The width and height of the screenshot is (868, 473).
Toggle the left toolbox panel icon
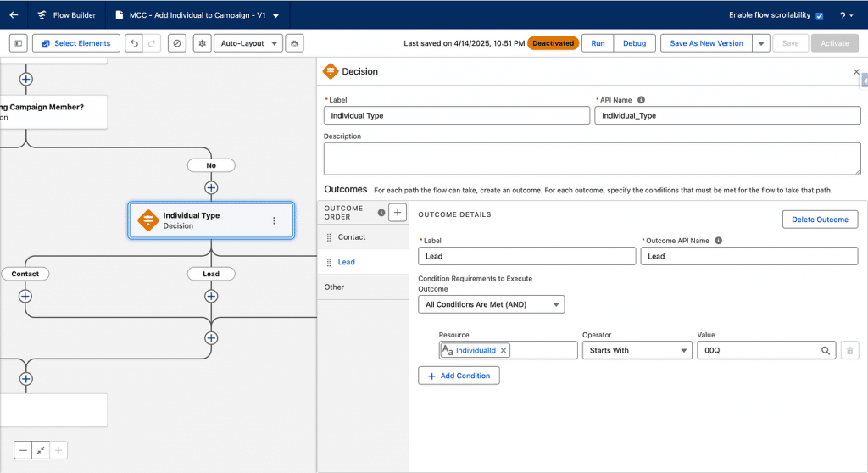tap(19, 43)
